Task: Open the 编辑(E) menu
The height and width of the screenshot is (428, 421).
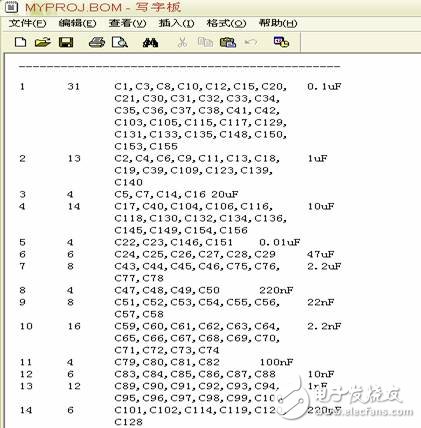Action: click(x=77, y=23)
